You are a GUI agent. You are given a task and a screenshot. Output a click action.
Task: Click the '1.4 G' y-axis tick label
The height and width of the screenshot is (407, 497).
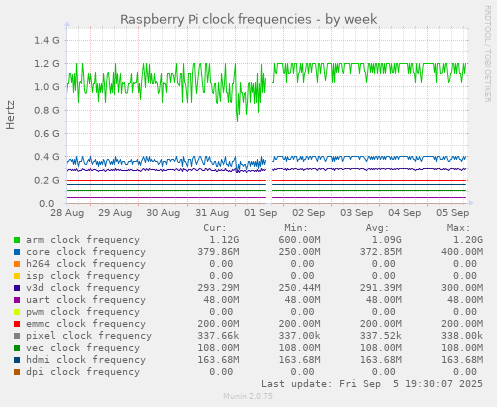[x=47, y=41]
